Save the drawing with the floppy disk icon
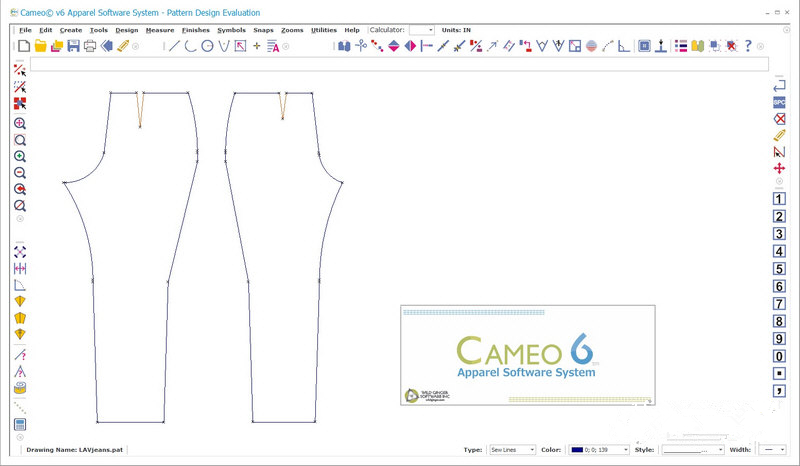The image size is (800, 466). point(73,46)
